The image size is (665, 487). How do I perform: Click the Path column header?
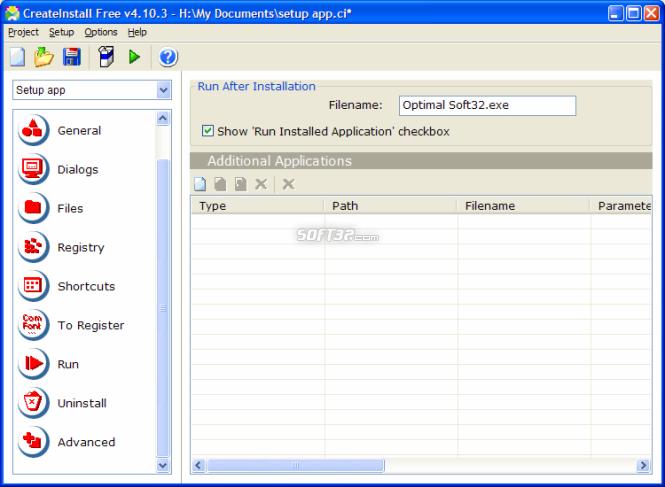[391, 206]
